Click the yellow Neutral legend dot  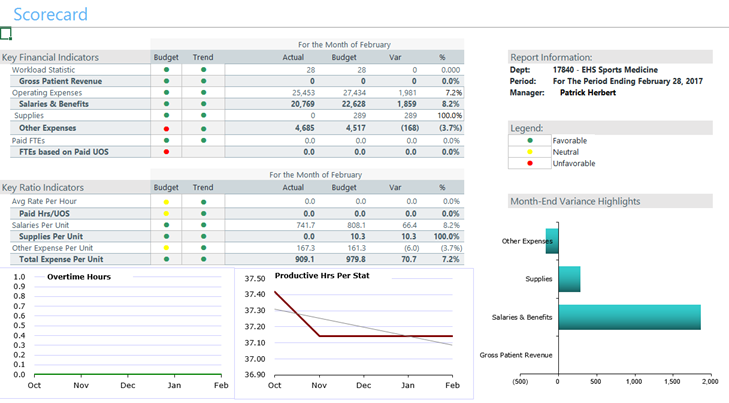530,152
